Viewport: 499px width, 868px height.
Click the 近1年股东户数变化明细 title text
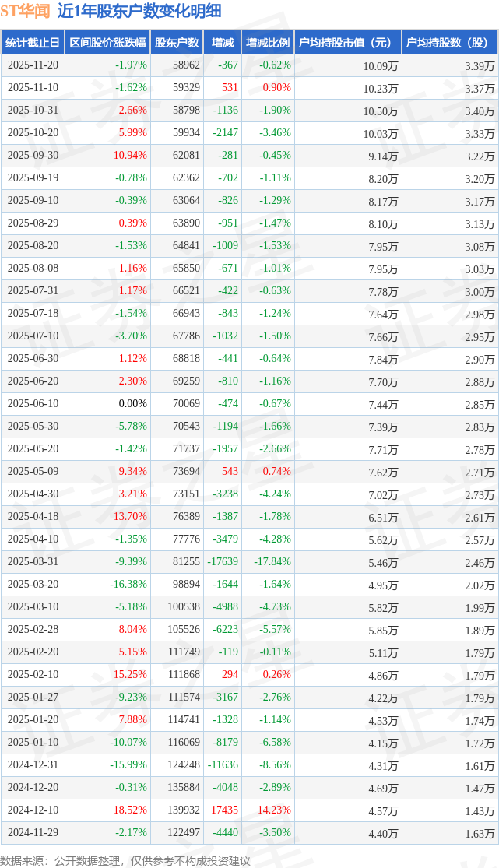click(x=139, y=11)
